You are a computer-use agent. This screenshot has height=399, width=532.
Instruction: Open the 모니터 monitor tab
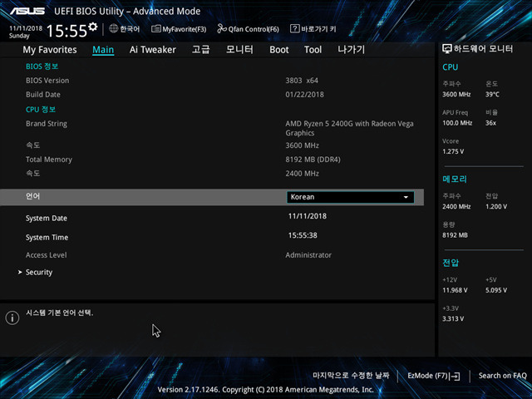click(239, 50)
